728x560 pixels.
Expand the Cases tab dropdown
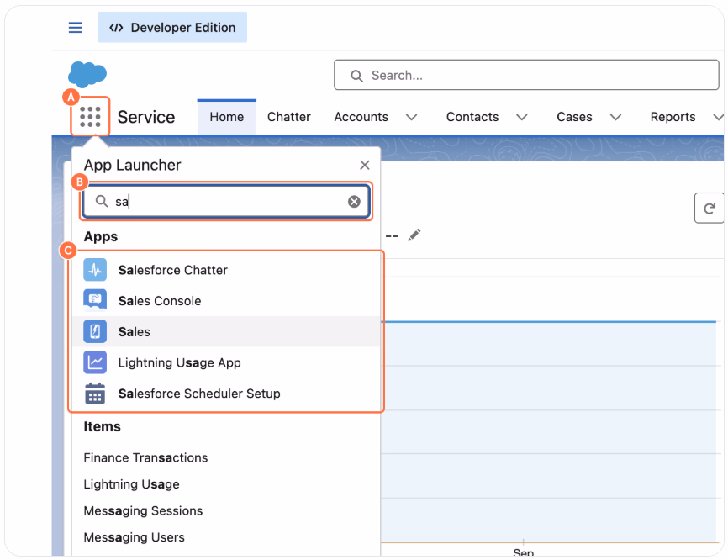coord(615,117)
